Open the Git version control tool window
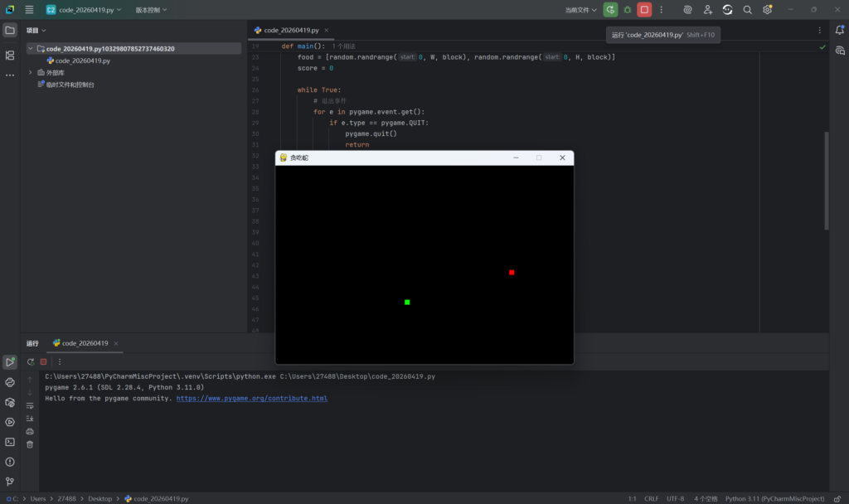This screenshot has height=504, width=849. tap(10, 482)
